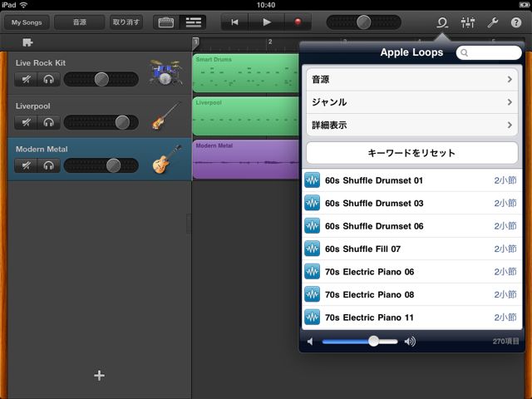Start recording with the red record button
This screenshot has width=532, height=399.
pyautogui.click(x=298, y=22)
